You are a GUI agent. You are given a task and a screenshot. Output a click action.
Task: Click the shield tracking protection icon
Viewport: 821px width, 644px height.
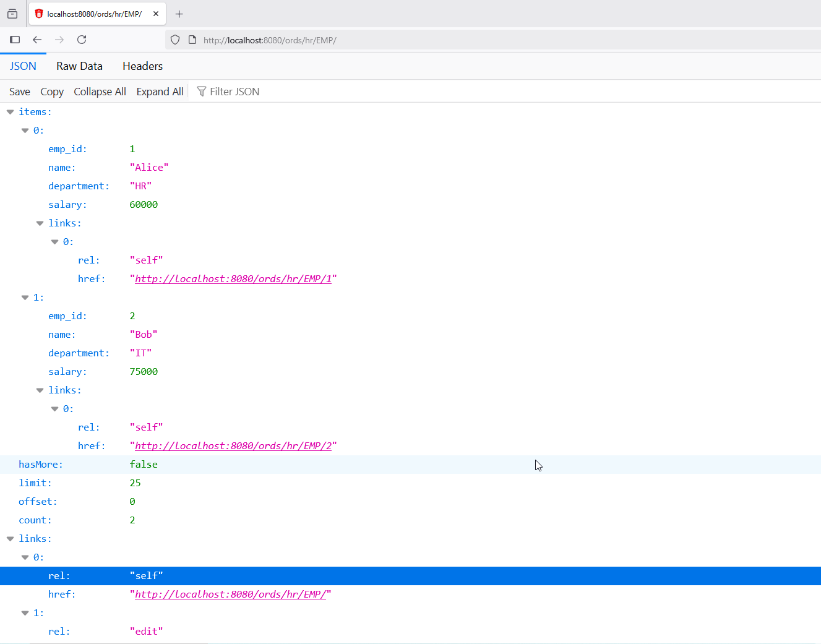click(175, 40)
